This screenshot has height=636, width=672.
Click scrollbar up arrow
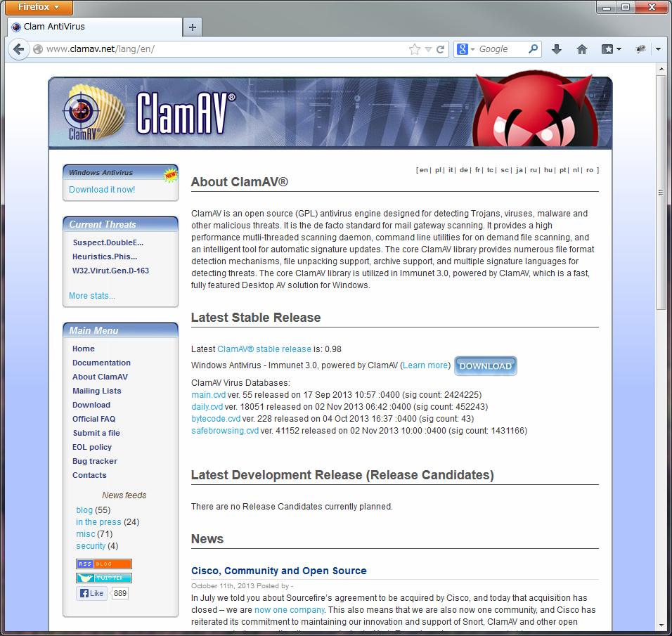(x=661, y=69)
